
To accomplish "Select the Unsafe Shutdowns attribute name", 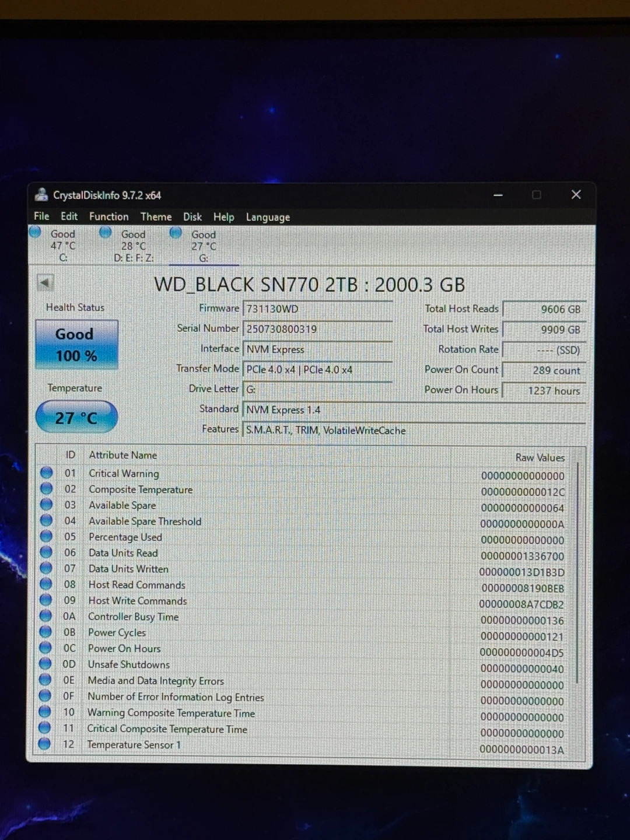I will coord(129,664).
